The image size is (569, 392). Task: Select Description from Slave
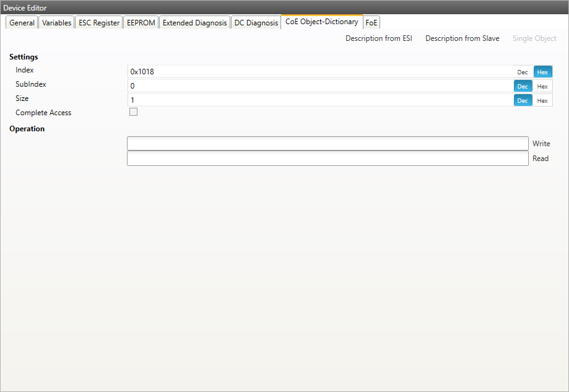pyautogui.click(x=462, y=38)
